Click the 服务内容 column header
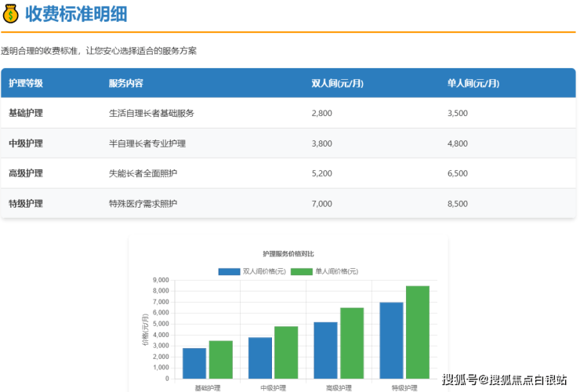Viewport: 580px width, 392px height. (x=125, y=83)
